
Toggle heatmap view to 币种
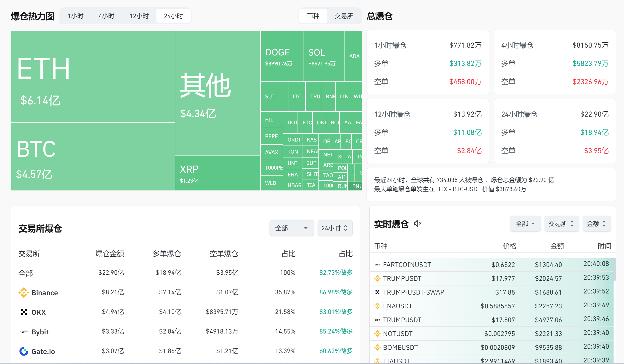pyautogui.click(x=313, y=16)
